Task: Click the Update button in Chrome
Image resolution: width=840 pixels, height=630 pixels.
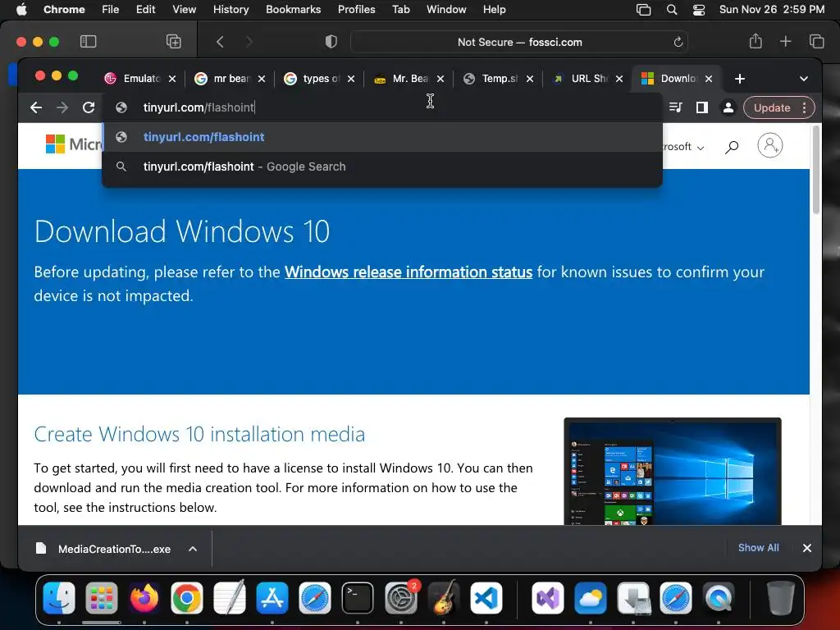Action: tap(771, 107)
